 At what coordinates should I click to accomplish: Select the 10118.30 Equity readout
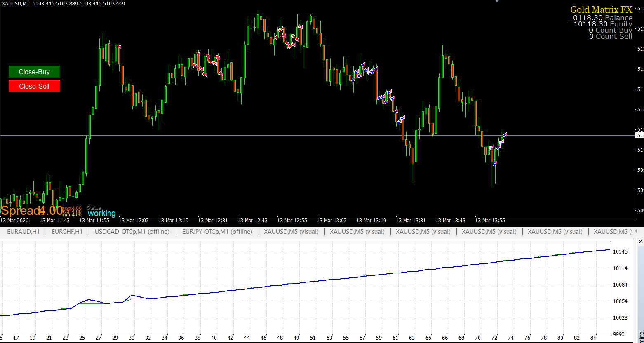pos(603,24)
